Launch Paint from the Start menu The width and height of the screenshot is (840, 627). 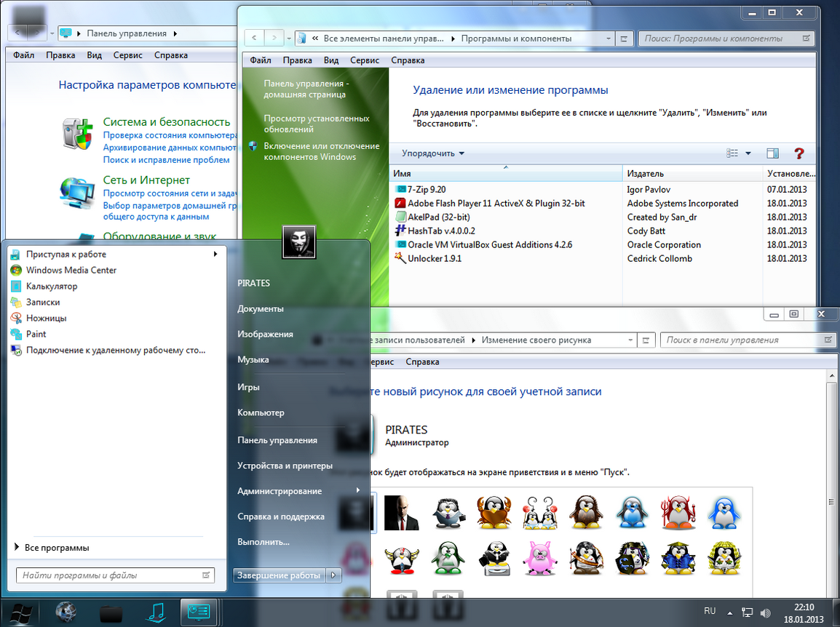tap(36, 334)
